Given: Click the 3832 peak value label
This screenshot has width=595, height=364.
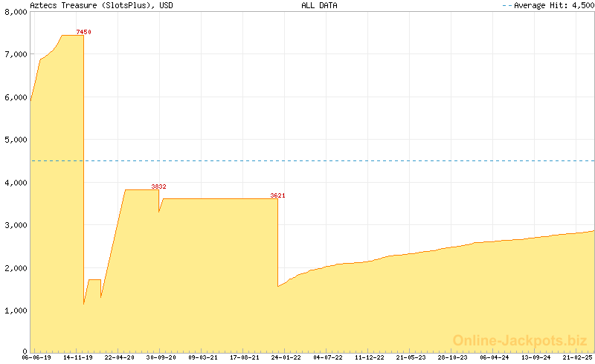Looking at the screenshot, I should [158, 186].
